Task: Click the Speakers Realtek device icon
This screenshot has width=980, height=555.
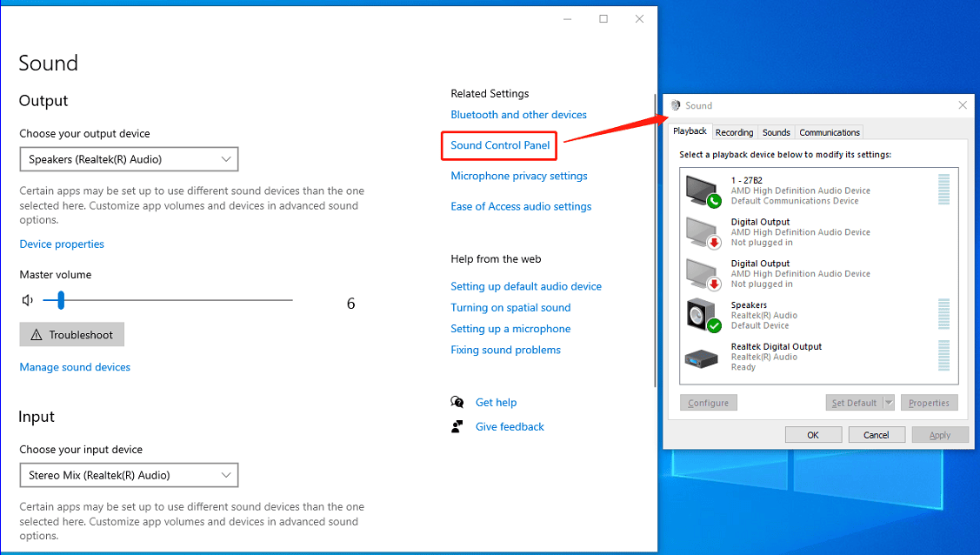Action: [x=701, y=313]
